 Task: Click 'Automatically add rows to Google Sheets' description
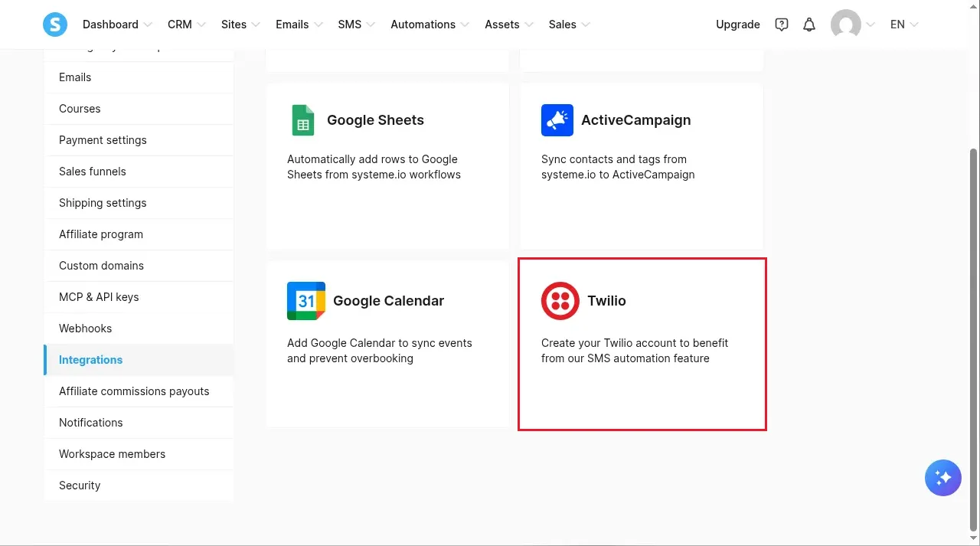pos(374,167)
